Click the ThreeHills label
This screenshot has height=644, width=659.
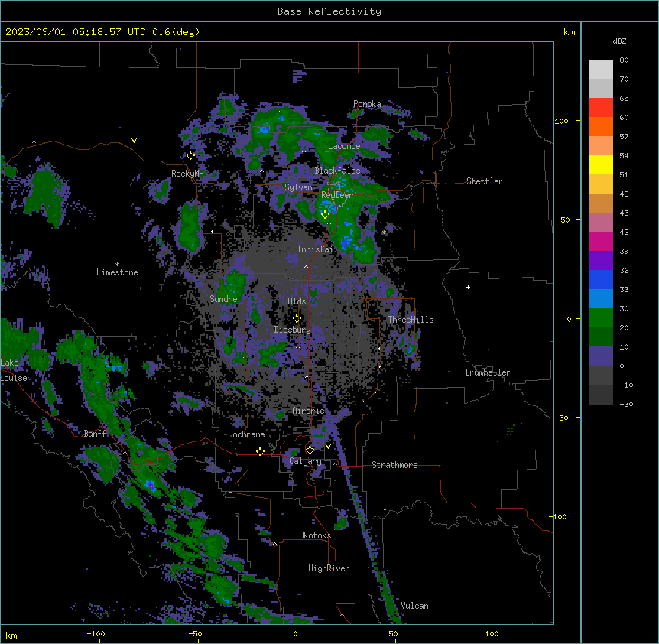(x=411, y=320)
